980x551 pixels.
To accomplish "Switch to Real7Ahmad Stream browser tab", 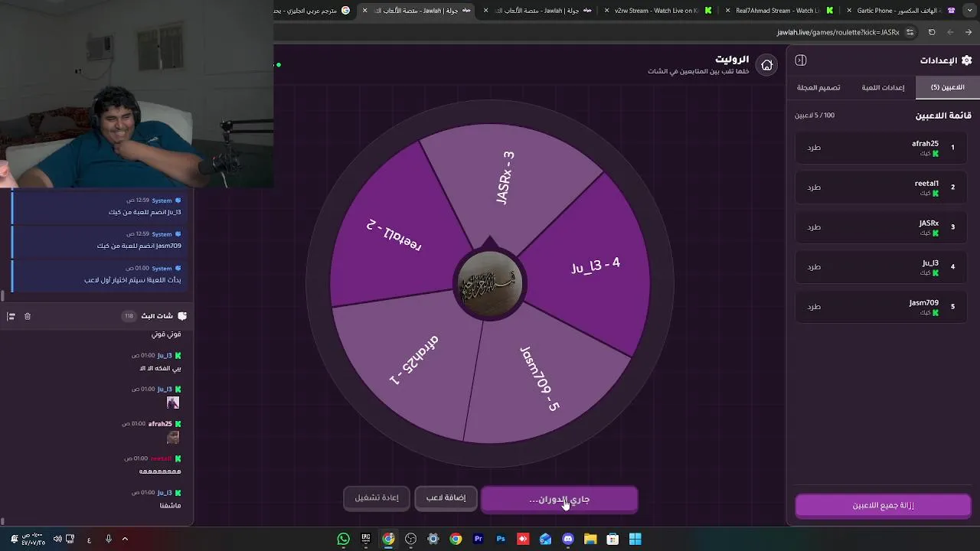I will (x=778, y=11).
